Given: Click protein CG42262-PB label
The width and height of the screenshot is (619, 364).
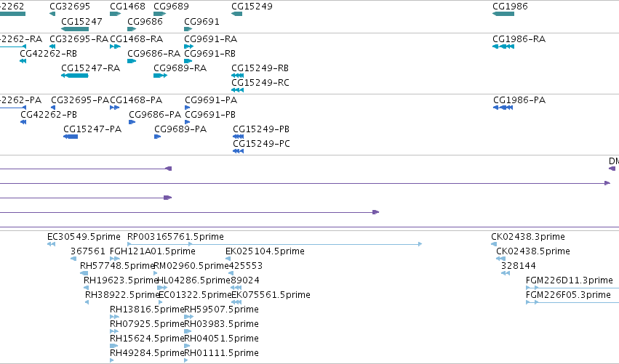Looking at the screenshot, I should (x=49, y=115).
